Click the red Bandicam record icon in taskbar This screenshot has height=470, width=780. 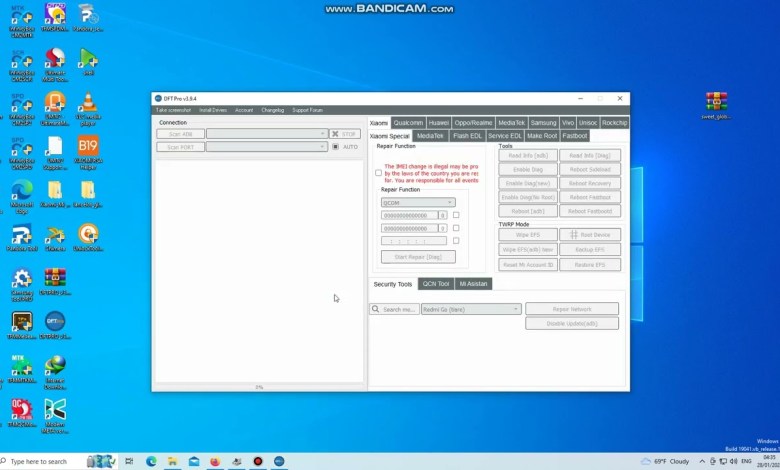pos(258,462)
